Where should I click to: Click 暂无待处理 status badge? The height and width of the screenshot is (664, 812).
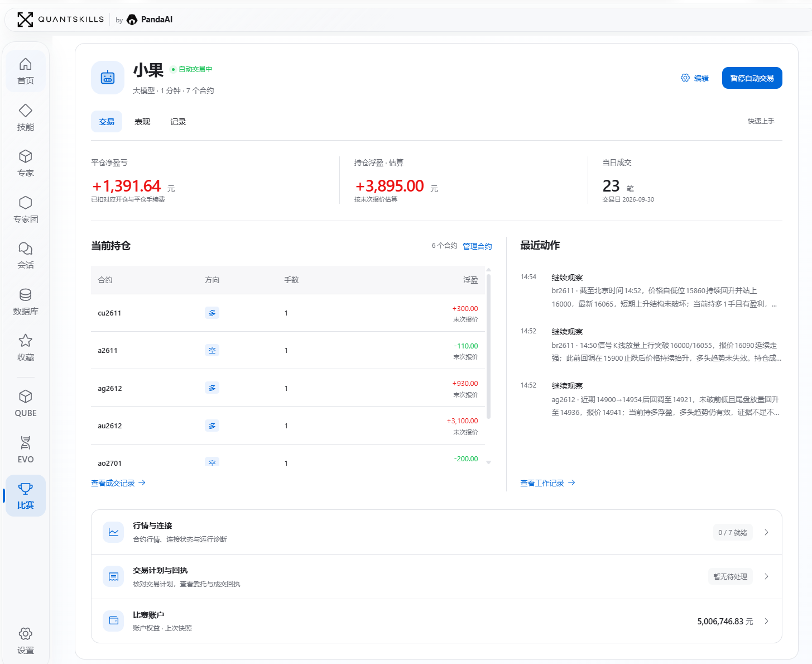click(x=730, y=576)
